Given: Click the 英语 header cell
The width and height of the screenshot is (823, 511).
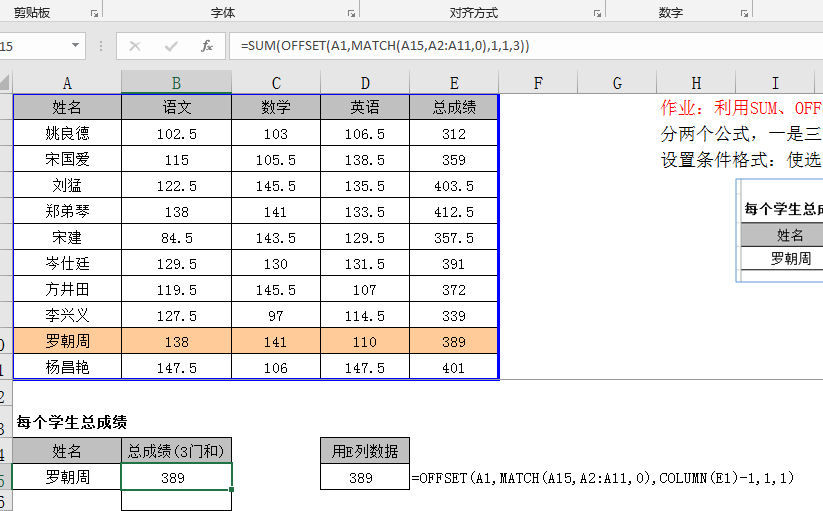Looking at the screenshot, I should [x=365, y=107].
